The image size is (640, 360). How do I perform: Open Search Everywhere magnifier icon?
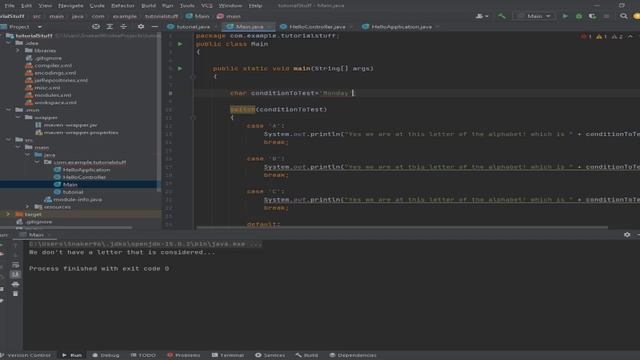pos(623,16)
